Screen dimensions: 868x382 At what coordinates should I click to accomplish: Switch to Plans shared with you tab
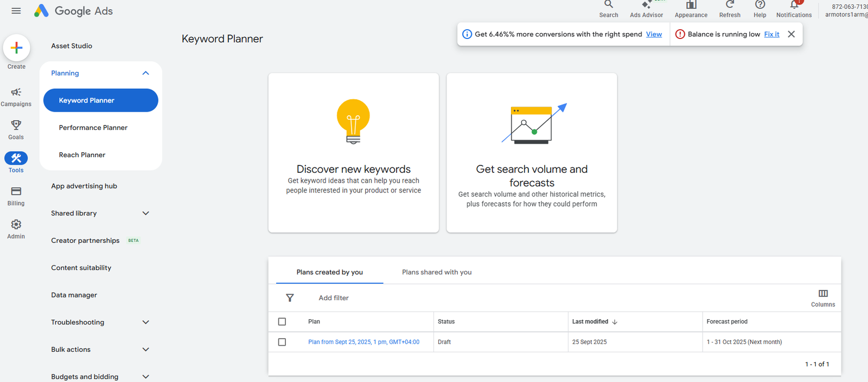pyautogui.click(x=437, y=272)
